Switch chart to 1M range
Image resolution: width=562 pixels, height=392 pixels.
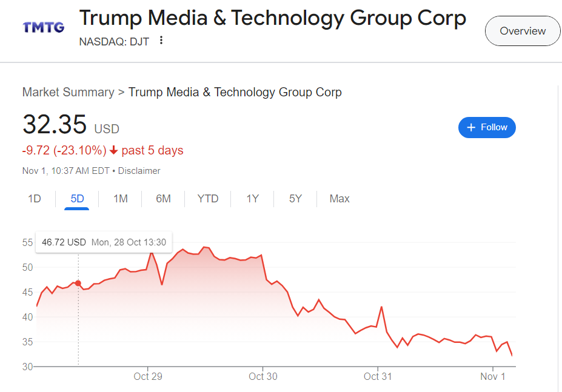[x=121, y=199]
